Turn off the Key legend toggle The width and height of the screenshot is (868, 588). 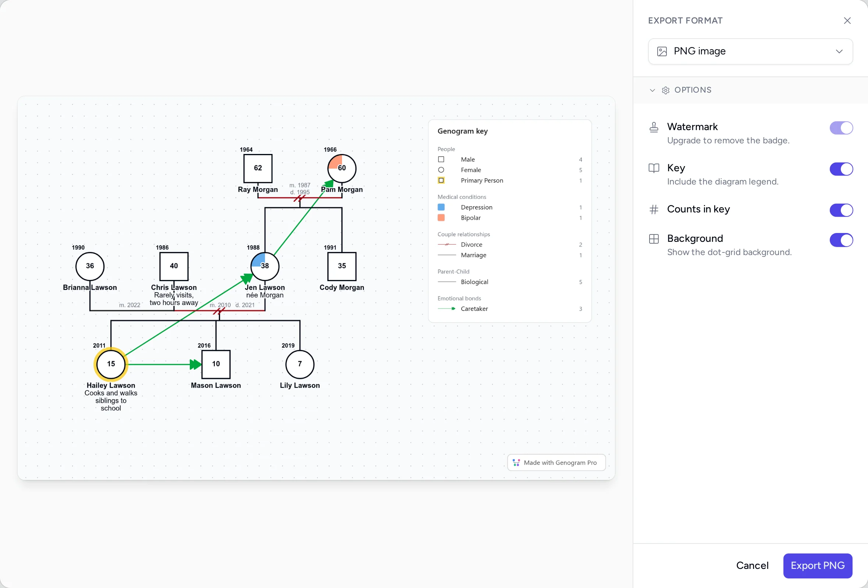click(x=841, y=169)
